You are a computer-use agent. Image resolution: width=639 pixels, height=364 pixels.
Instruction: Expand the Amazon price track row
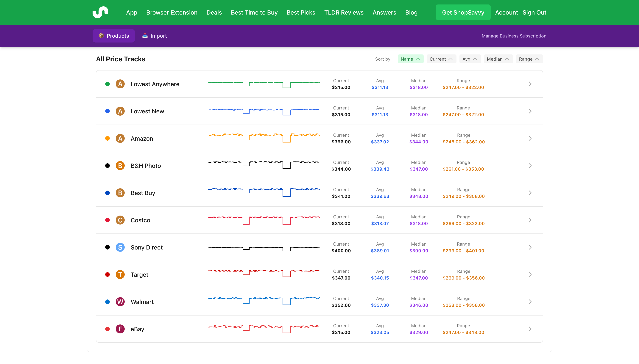530,138
